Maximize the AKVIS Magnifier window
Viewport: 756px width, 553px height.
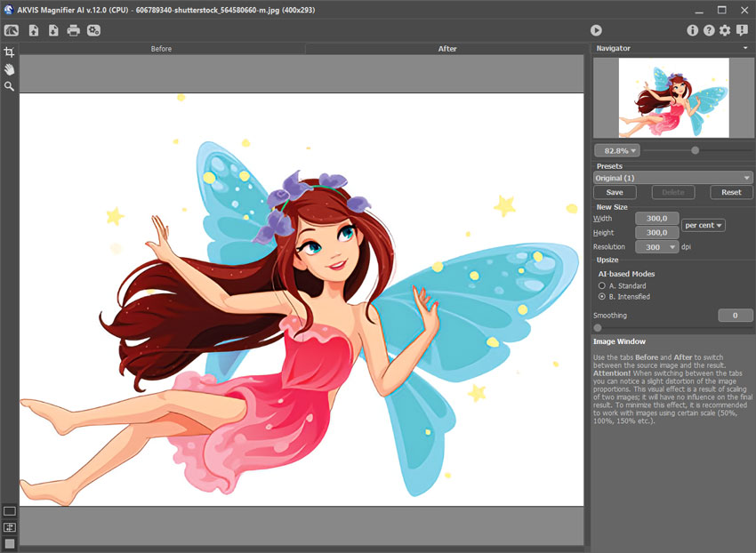pos(722,10)
